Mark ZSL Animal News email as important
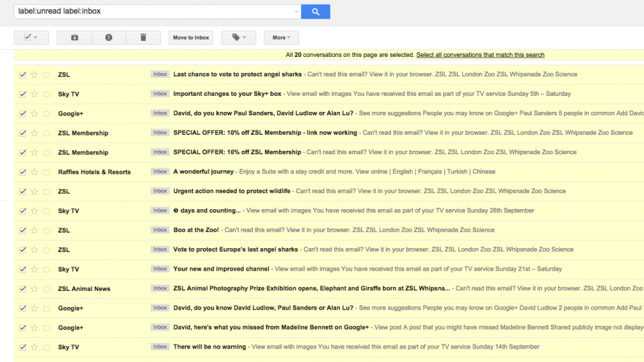 (47, 288)
